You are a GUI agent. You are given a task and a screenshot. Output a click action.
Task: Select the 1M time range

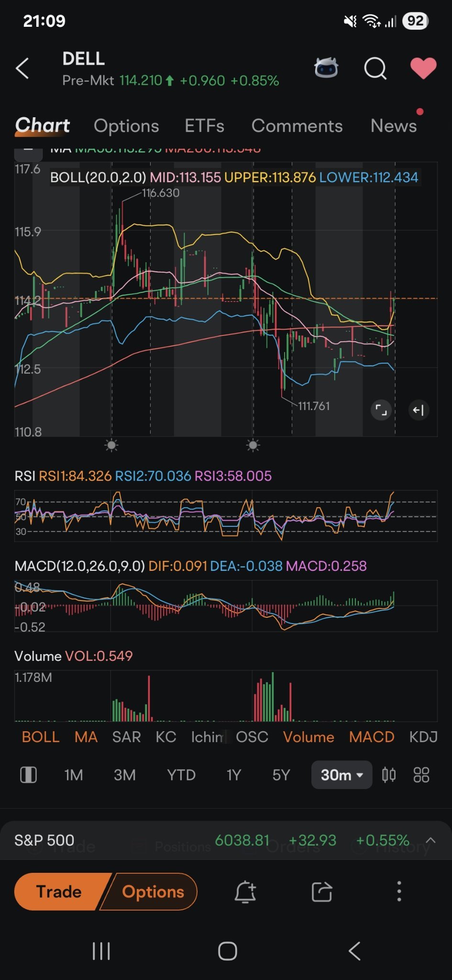click(74, 775)
